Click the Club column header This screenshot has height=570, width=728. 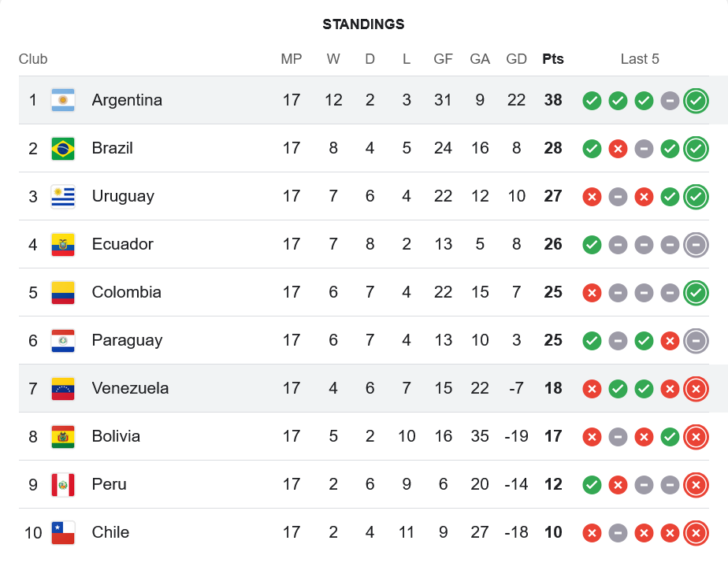[33, 59]
